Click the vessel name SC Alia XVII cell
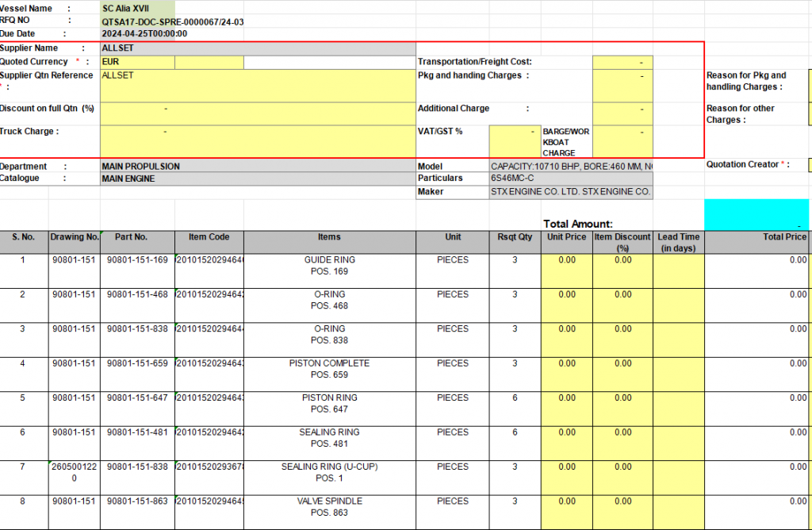 [136, 8]
